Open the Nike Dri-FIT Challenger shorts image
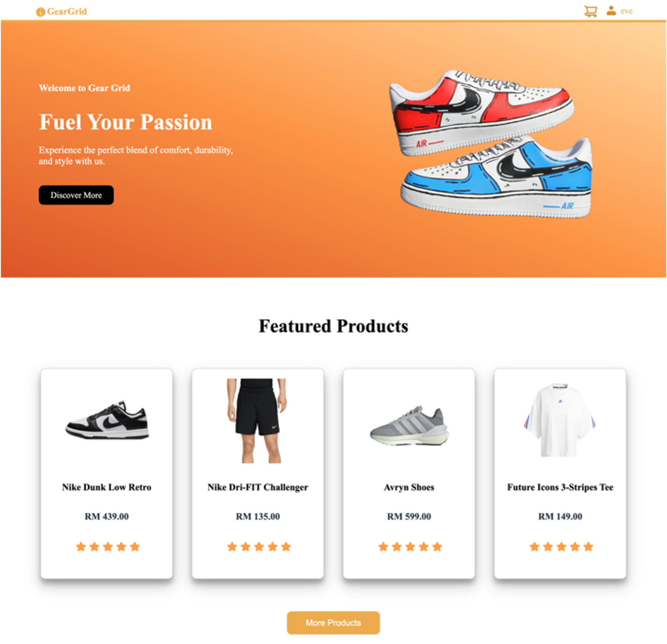 pyautogui.click(x=257, y=421)
